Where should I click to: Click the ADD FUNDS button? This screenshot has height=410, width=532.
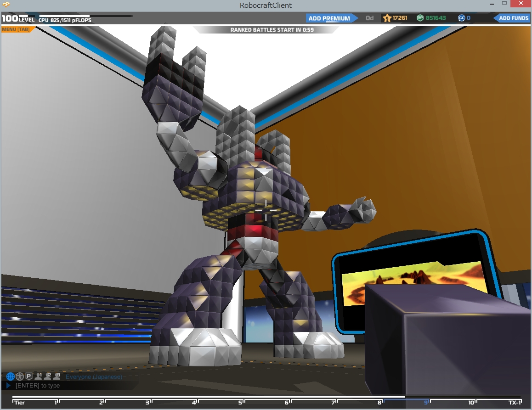511,18
